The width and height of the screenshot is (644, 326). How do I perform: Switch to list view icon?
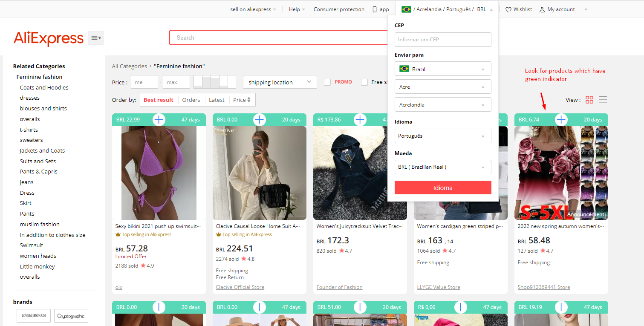(x=603, y=100)
